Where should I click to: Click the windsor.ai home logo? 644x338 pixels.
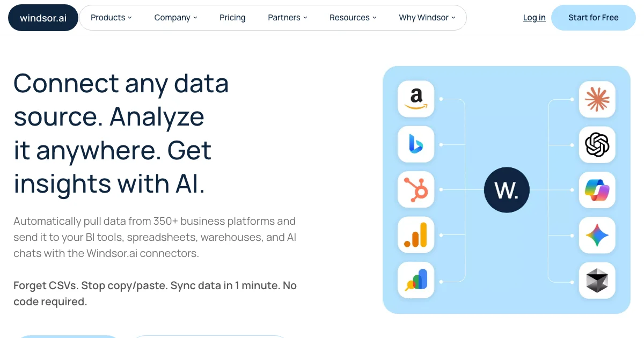coord(43,18)
